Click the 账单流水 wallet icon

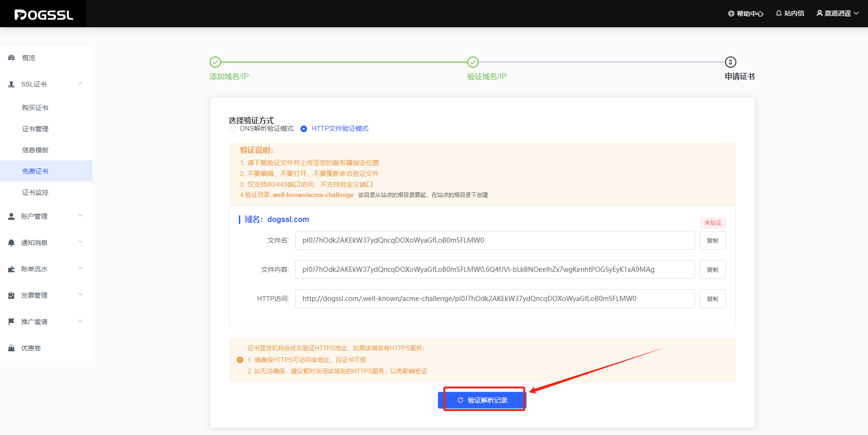click(x=11, y=269)
